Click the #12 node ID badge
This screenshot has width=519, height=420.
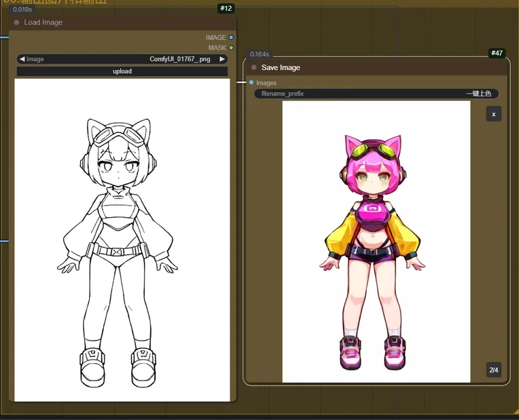click(226, 8)
